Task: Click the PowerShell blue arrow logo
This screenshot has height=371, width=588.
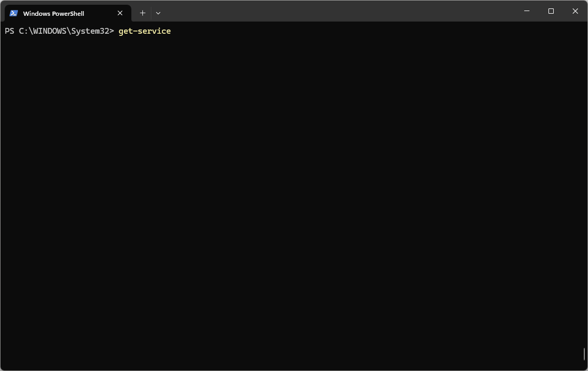Action: tap(13, 13)
